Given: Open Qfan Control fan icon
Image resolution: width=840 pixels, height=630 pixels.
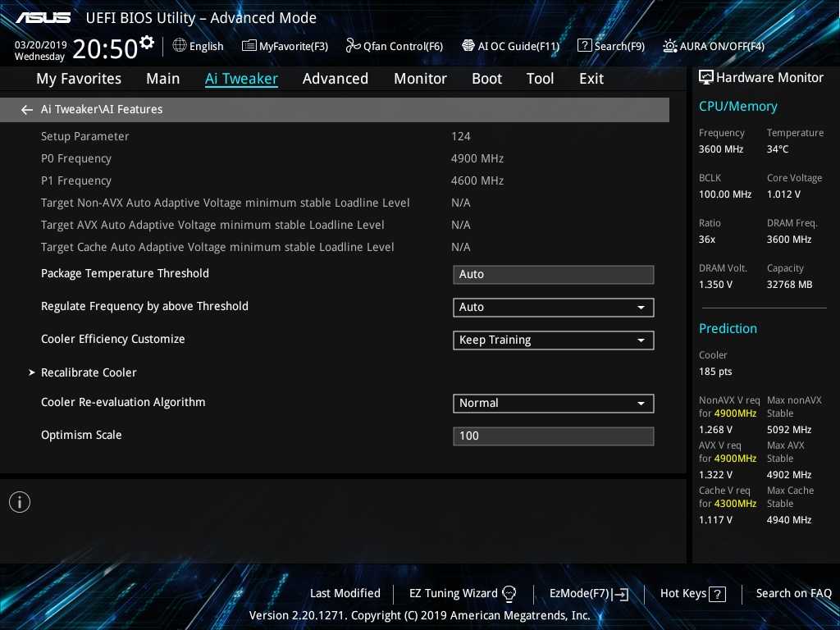Looking at the screenshot, I should (x=354, y=46).
